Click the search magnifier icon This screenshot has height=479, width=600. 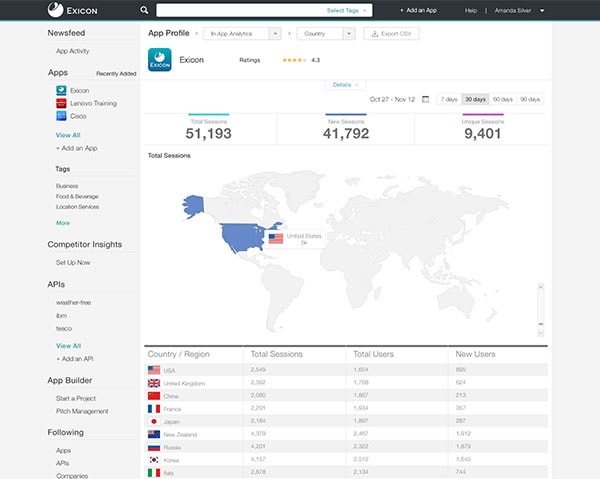(145, 10)
